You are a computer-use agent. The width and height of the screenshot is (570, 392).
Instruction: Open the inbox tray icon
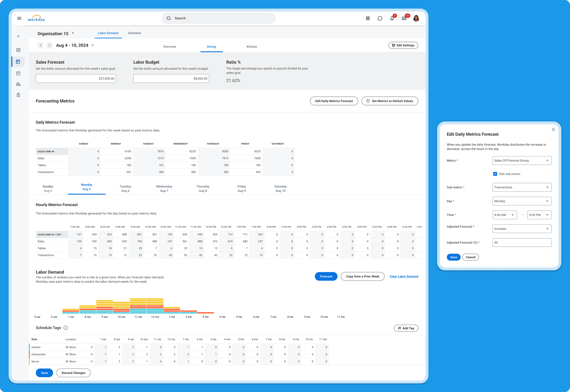404,18
